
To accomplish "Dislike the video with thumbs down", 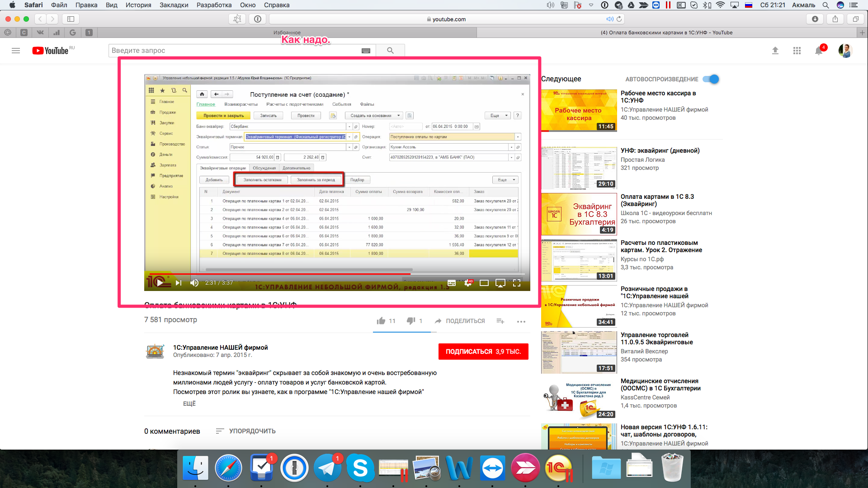I will tap(410, 321).
